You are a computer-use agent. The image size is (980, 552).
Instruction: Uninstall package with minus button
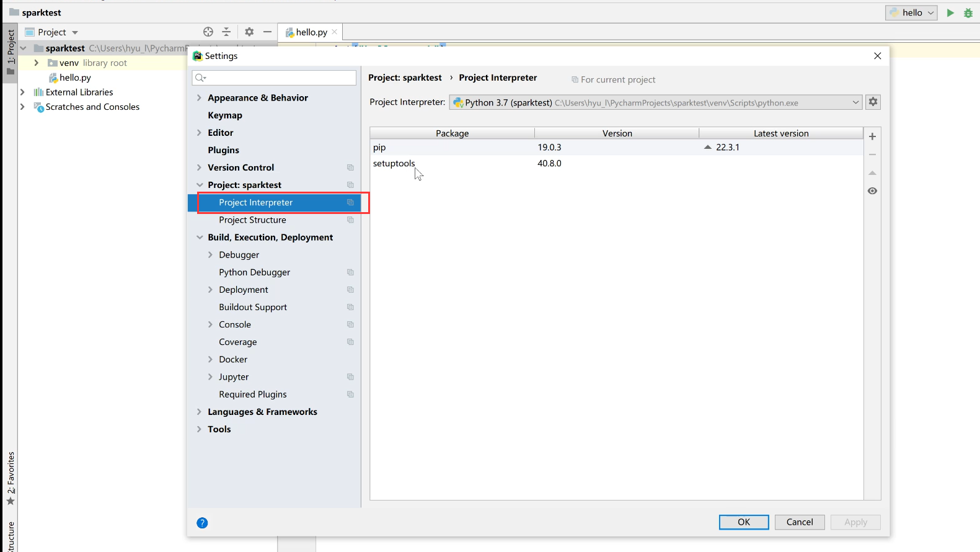click(x=872, y=154)
